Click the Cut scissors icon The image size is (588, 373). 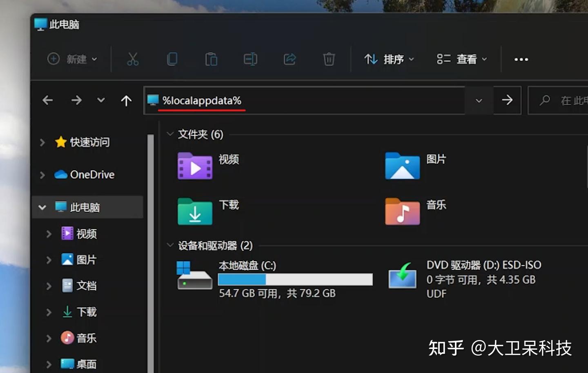[133, 59]
